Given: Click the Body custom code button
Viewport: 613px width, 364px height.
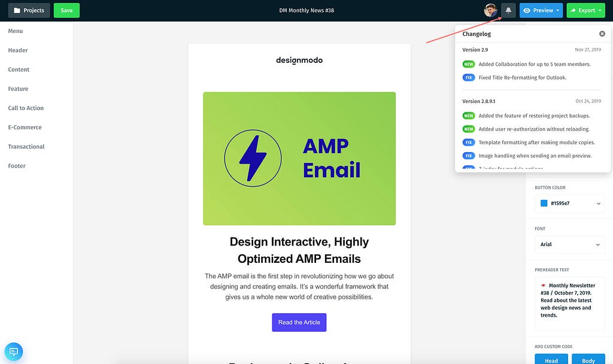Looking at the screenshot, I should click(588, 360).
